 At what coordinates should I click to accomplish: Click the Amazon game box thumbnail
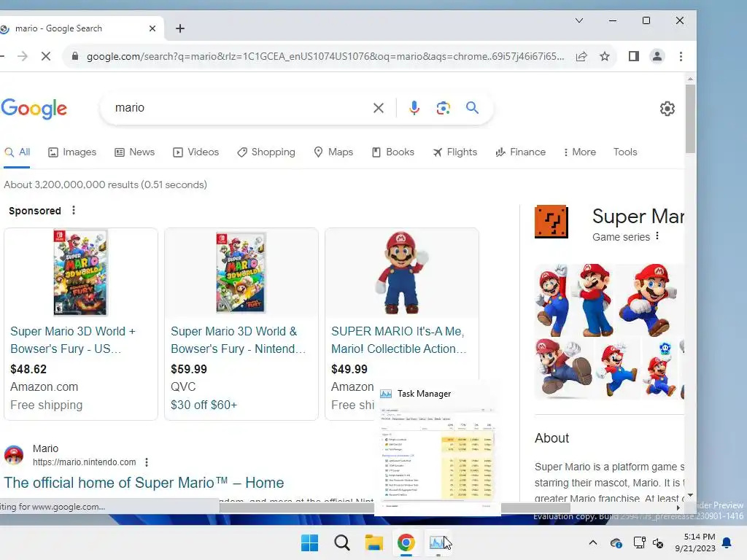tap(80, 273)
